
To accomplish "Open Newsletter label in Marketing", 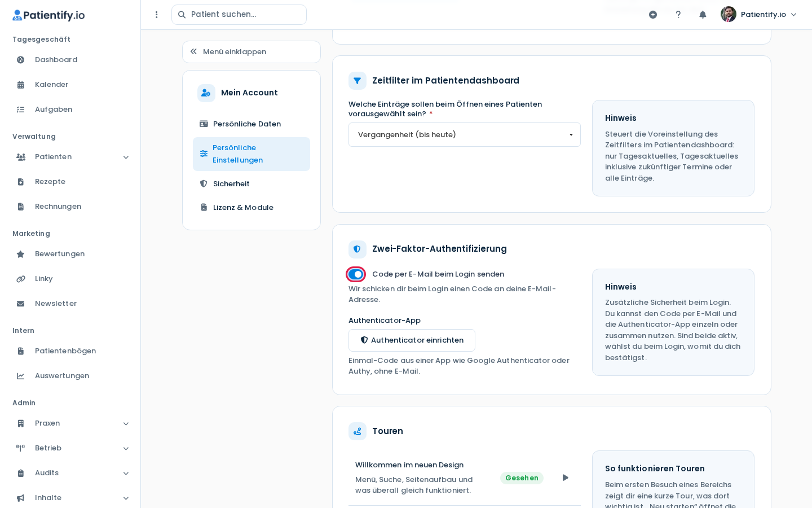I will (x=56, y=304).
